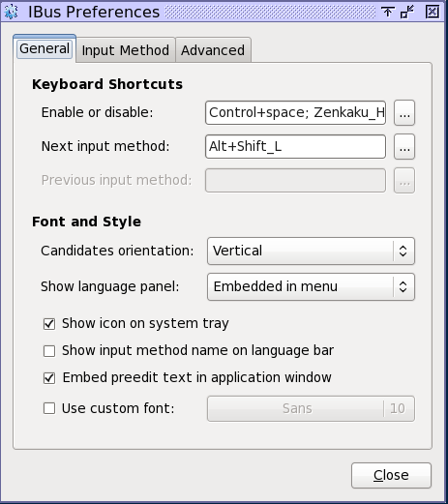This screenshot has width=448, height=504.
Task: Click ellipsis button beside Previous input method
Action: (404, 181)
